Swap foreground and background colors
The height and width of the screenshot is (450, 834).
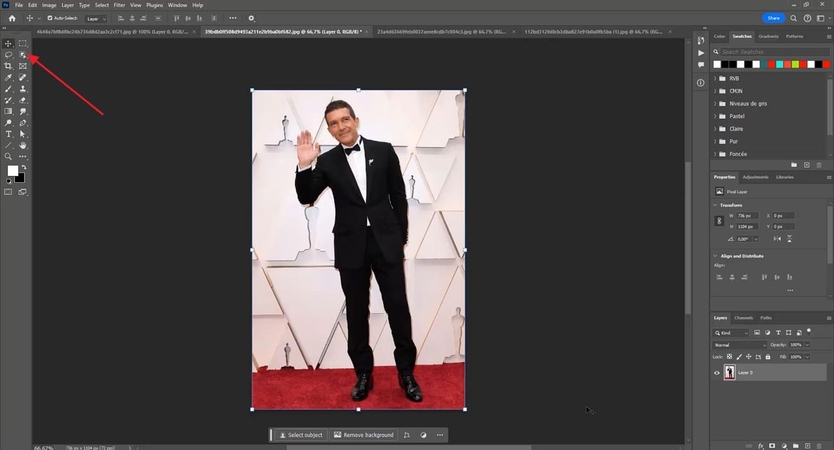pyautogui.click(x=23, y=168)
